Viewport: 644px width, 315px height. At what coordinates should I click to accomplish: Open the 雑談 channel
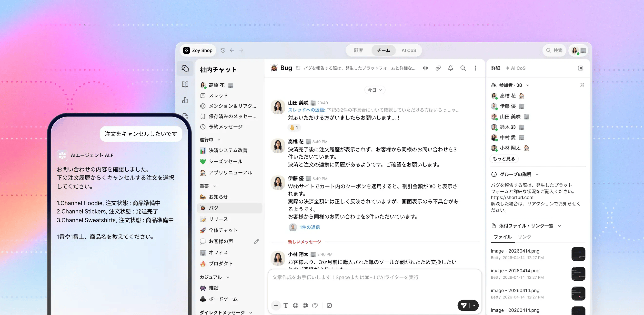(230, 288)
